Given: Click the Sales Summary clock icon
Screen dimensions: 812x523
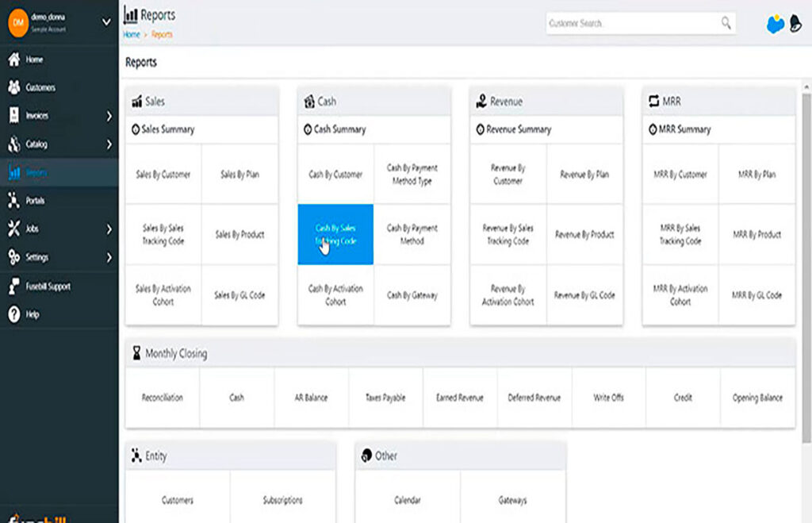Looking at the screenshot, I should click(x=135, y=129).
